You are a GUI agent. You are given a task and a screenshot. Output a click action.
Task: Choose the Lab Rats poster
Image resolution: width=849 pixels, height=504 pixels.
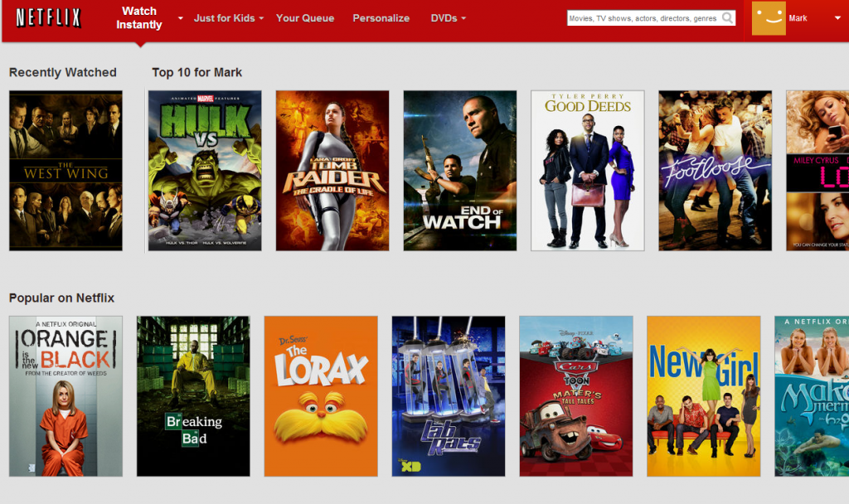(449, 396)
